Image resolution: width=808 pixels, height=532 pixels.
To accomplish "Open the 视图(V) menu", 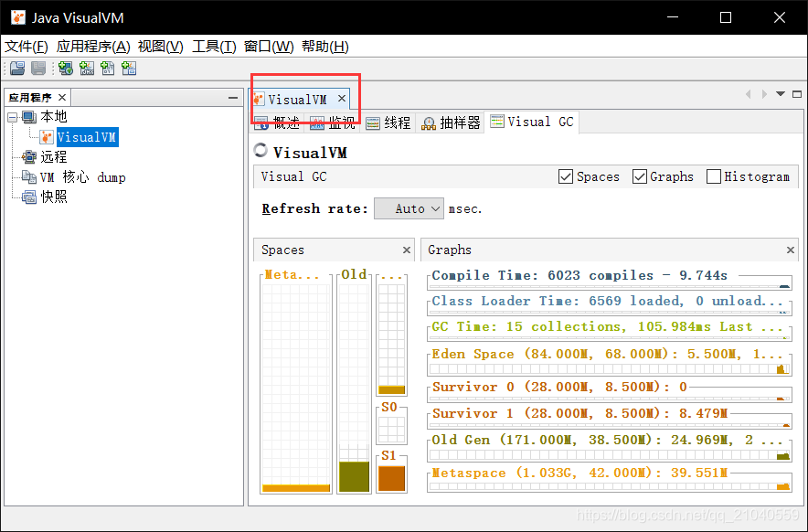I will (x=161, y=47).
